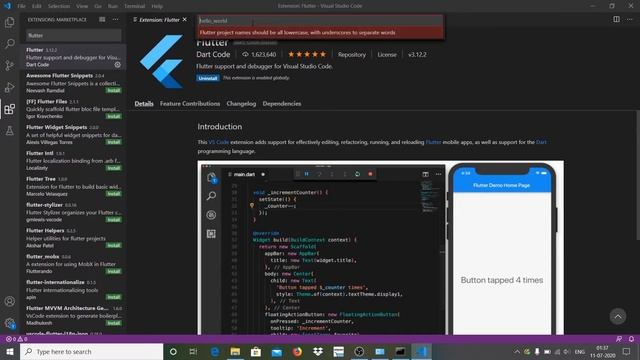Open Mail app from taskbar
The width and height of the screenshot is (640, 360).
click(x=276, y=351)
